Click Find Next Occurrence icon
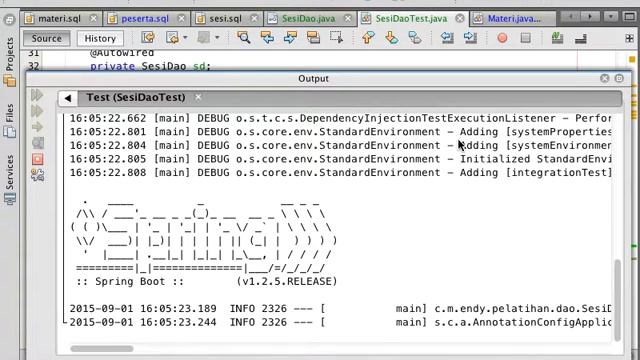The height and width of the screenshot is (360, 640). pos(290,38)
